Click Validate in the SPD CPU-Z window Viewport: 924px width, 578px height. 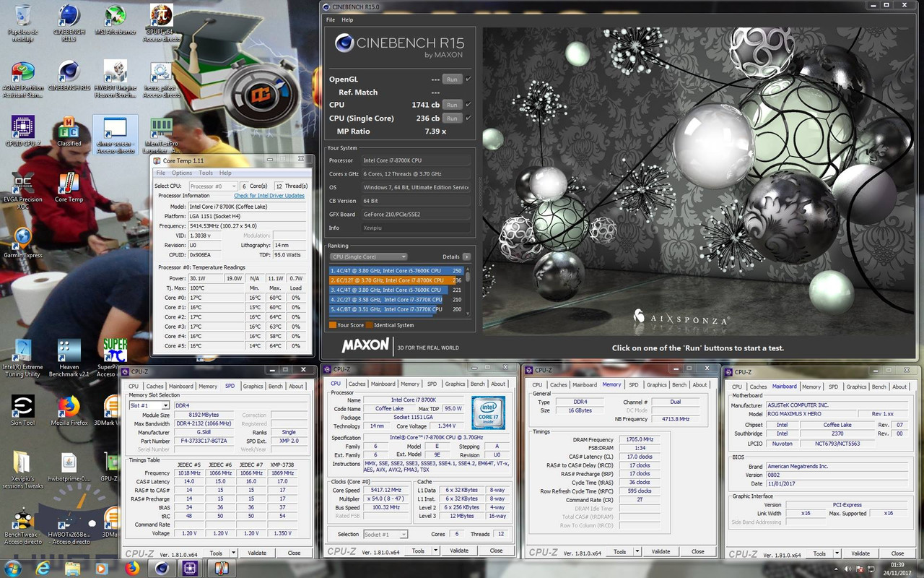point(257,553)
